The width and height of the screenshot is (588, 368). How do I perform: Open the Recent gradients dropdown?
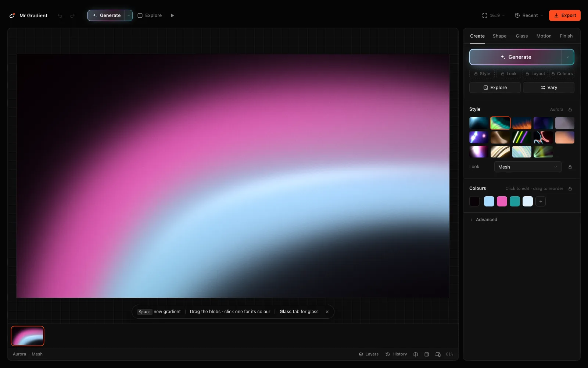(x=529, y=15)
